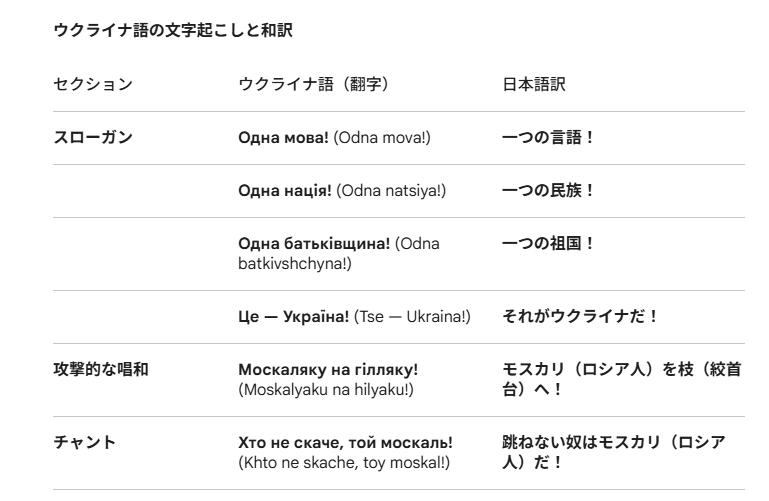769x501 pixels.
Task: Select the スローガン section label
Action: pos(92,137)
